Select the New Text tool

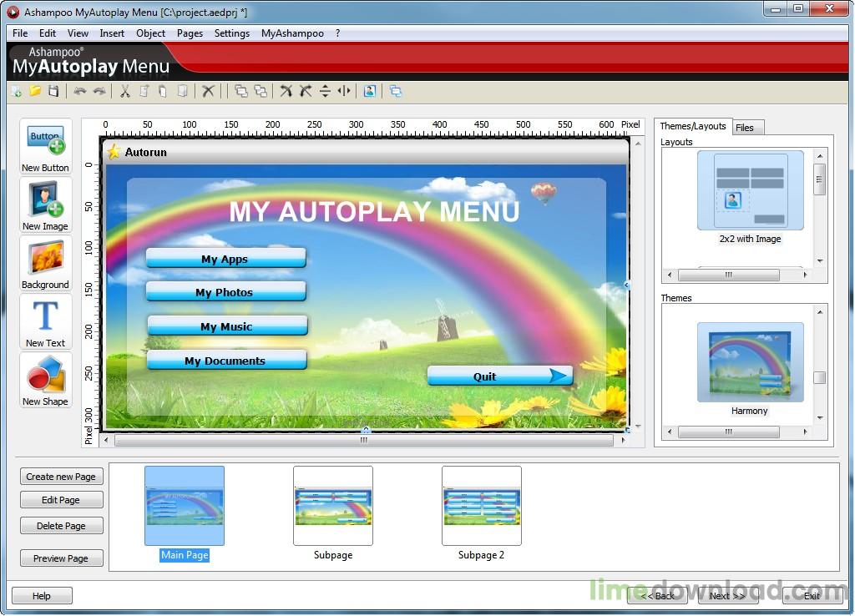coord(44,321)
